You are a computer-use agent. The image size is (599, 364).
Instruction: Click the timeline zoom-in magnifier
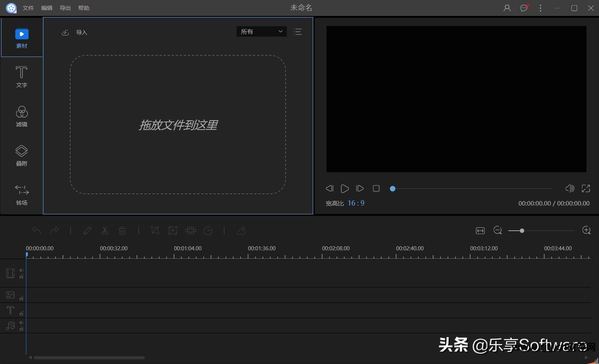coord(586,230)
